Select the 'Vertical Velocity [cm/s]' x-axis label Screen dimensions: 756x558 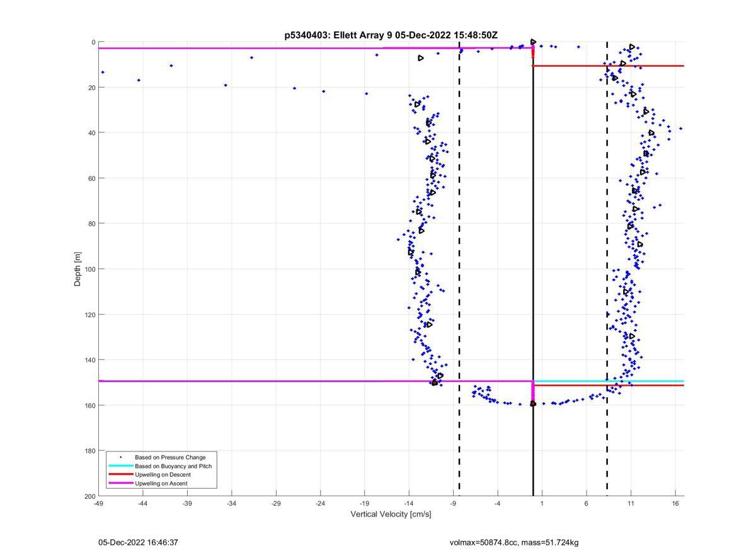pyautogui.click(x=391, y=514)
